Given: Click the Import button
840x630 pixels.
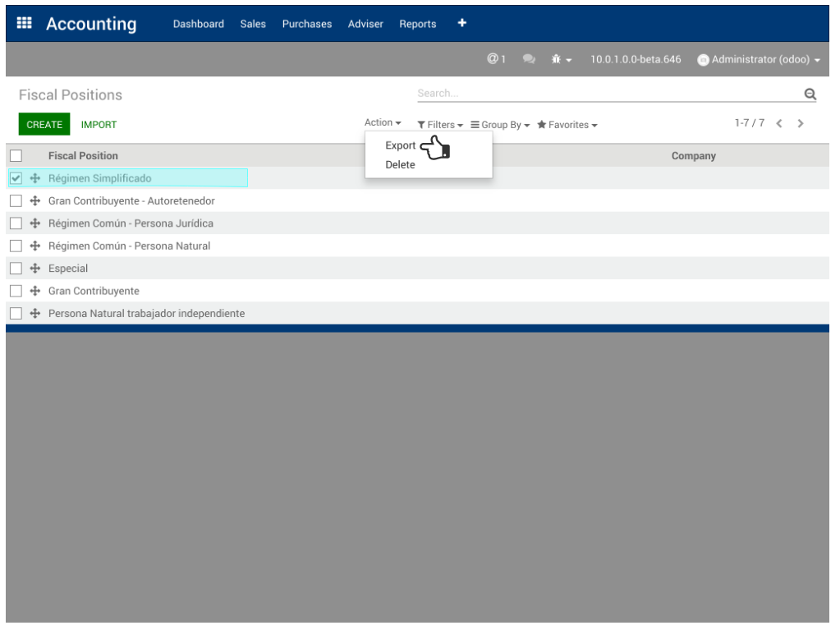Looking at the screenshot, I should [x=99, y=125].
